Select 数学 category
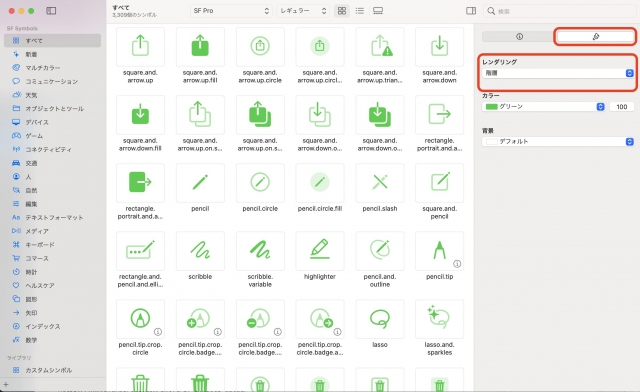This screenshot has width=640, height=392. (x=53, y=340)
